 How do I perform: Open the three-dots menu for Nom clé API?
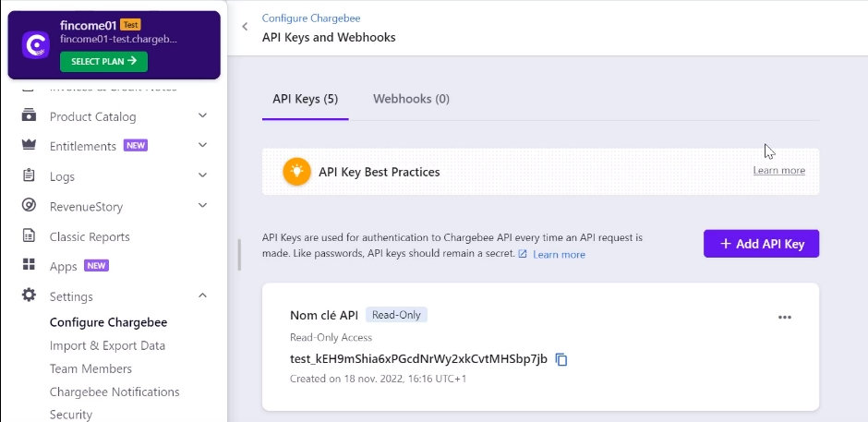(x=784, y=318)
